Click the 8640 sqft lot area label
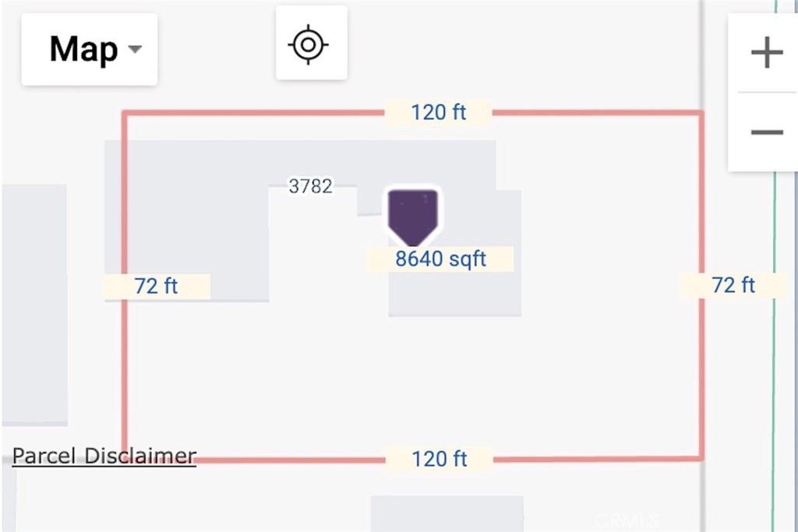 (440, 259)
